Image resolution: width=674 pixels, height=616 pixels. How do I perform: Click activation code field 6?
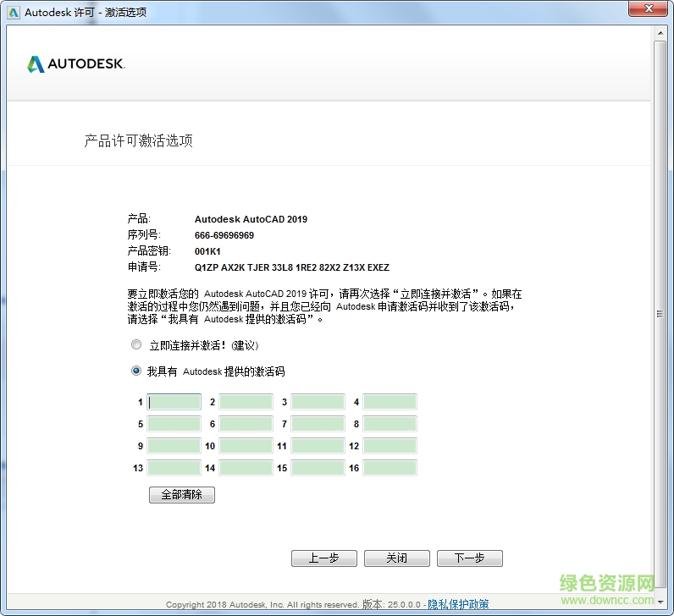(x=246, y=424)
